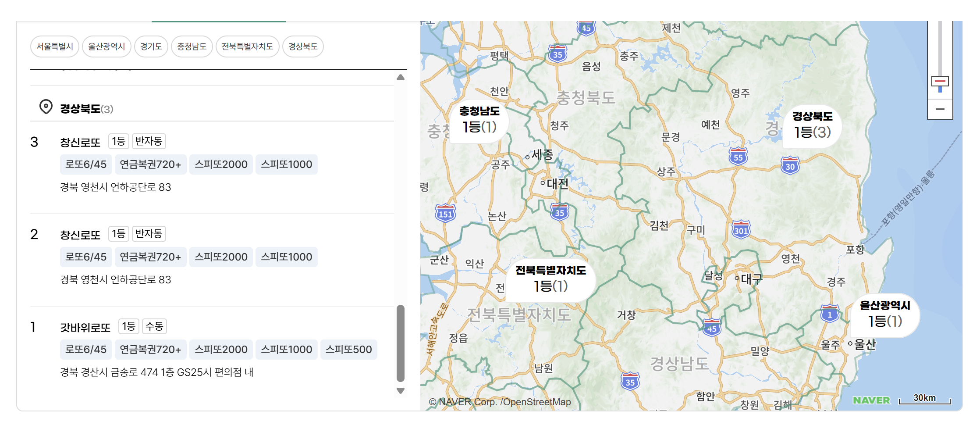Select the 경기도 region chip
This screenshot has height=443, width=980.
tap(151, 46)
